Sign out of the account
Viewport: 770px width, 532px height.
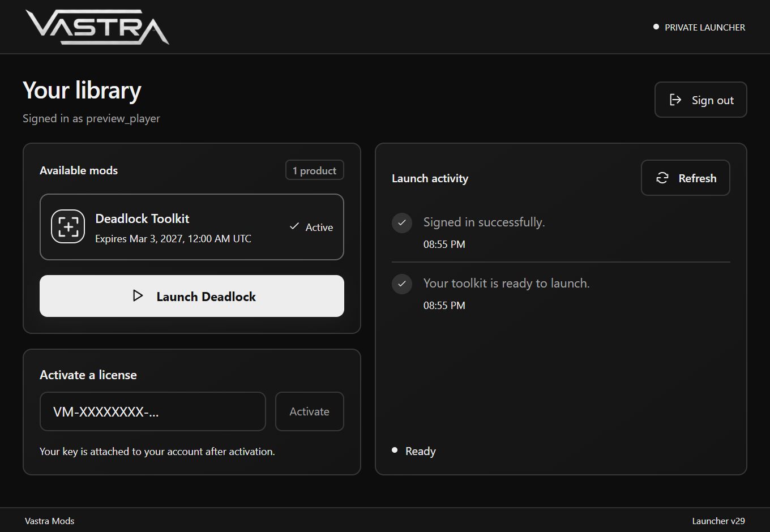(701, 100)
